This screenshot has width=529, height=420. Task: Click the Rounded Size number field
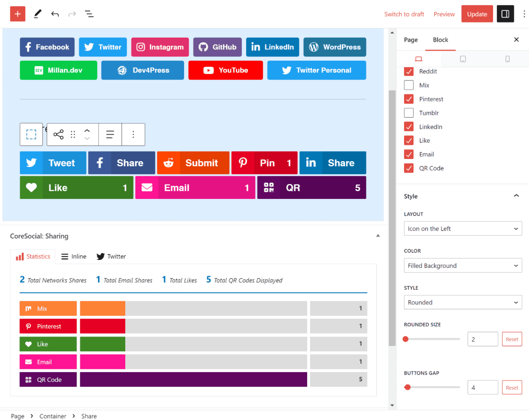coord(483,339)
